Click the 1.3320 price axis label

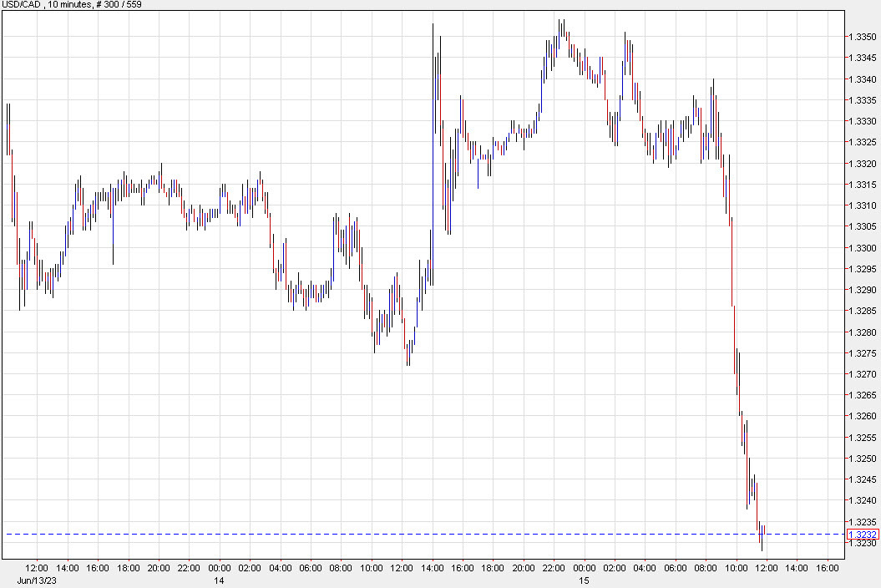tap(863, 164)
